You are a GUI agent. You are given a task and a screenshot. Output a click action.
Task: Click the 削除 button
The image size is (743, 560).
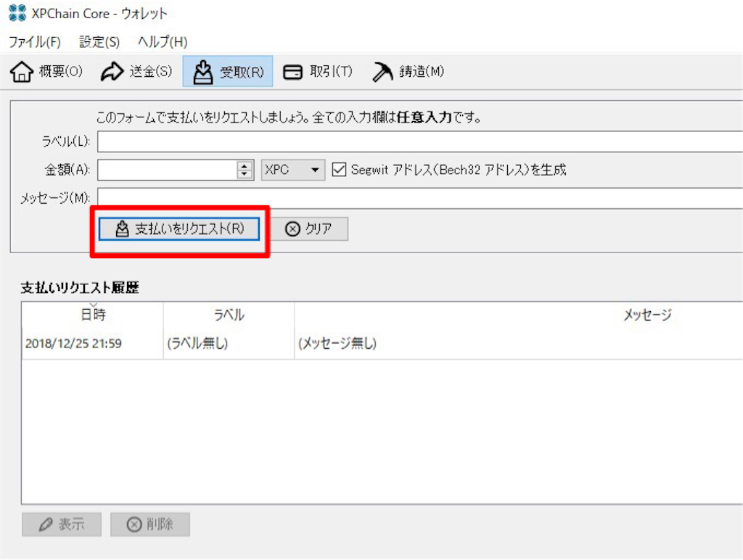click(150, 524)
